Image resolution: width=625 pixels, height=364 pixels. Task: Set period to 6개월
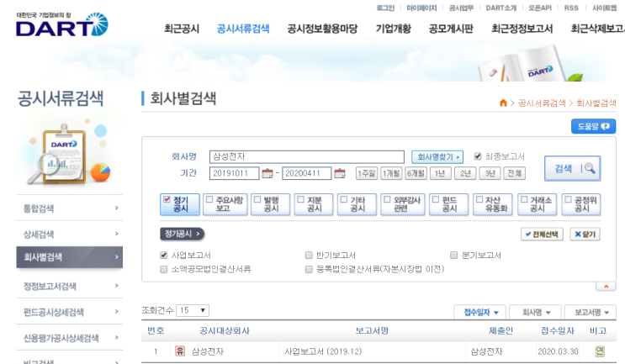pyautogui.click(x=416, y=173)
